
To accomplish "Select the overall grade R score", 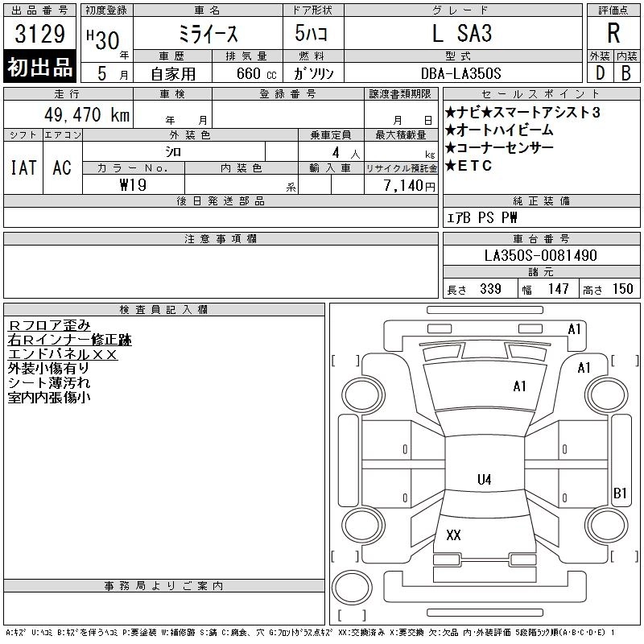I will click(613, 33).
